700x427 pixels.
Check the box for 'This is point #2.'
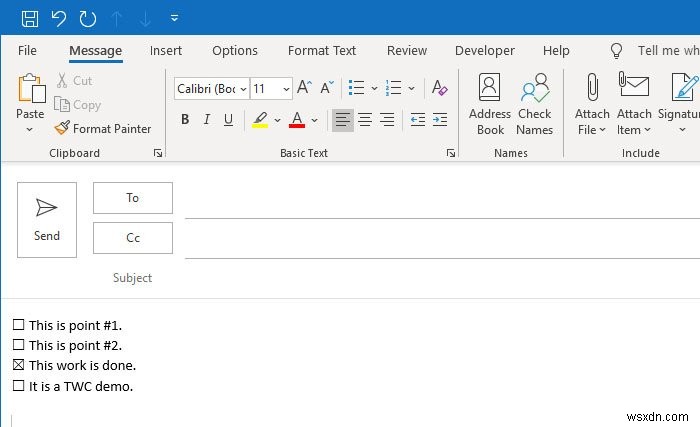[18, 345]
